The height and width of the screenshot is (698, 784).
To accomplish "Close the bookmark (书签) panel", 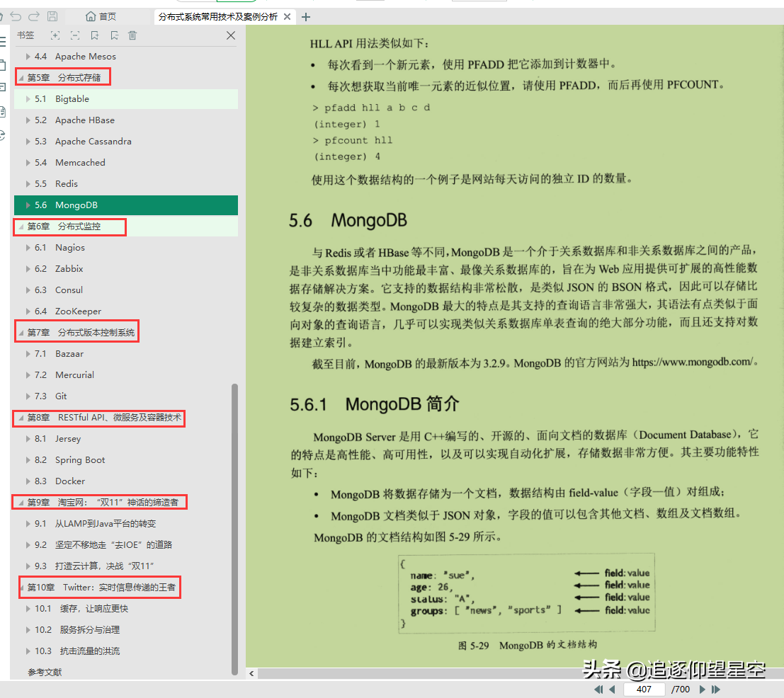I will point(230,35).
